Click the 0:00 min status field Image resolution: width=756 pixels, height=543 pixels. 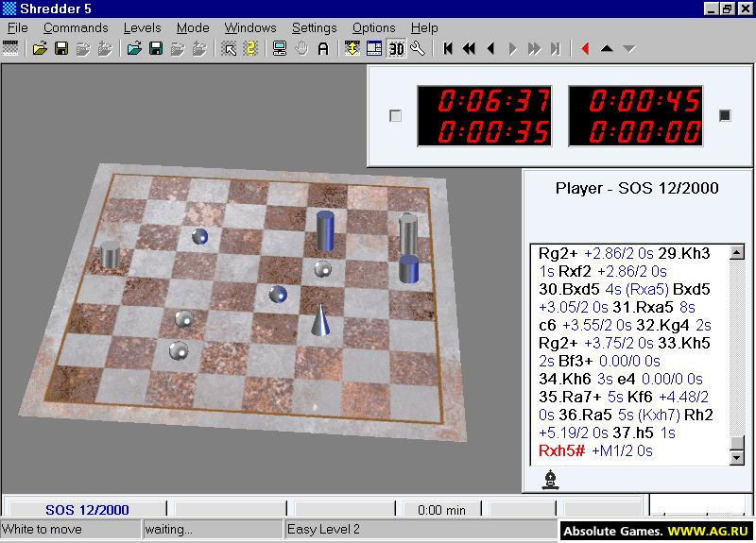point(441,510)
